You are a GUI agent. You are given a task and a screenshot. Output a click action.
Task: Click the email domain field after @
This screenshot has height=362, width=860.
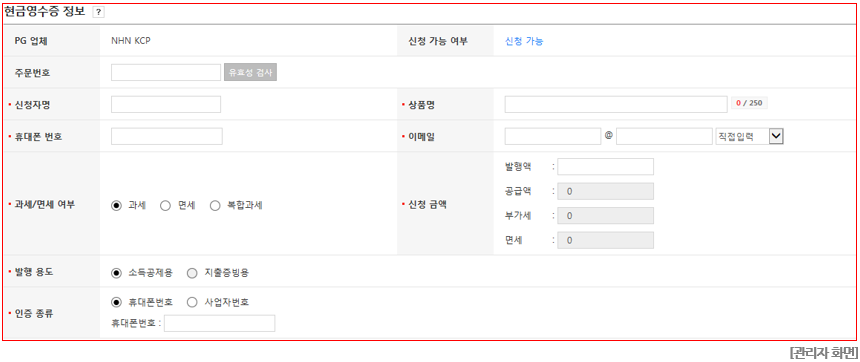click(x=664, y=137)
